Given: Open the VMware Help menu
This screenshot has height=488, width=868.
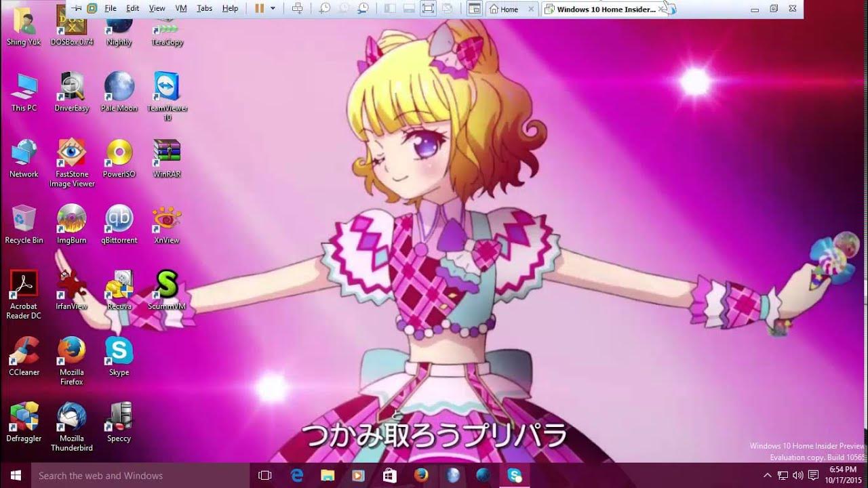Looking at the screenshot, I should pyautogui.click(x=231, y=8).
